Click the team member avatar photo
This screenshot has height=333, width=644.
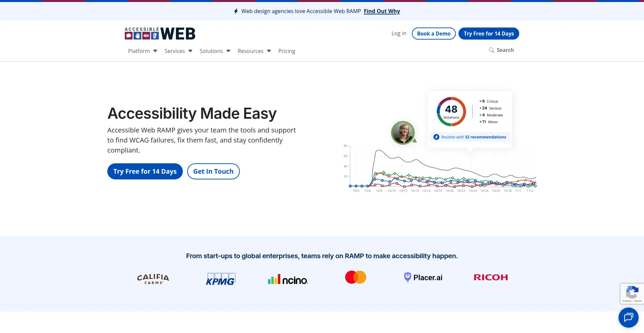click(403, 132)
